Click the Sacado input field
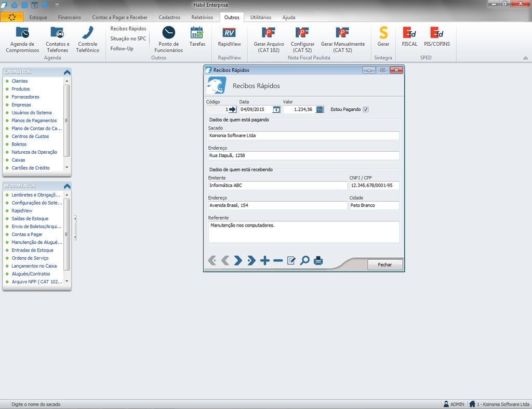Viewport: 532px width, 409px height. pos(303,136)
